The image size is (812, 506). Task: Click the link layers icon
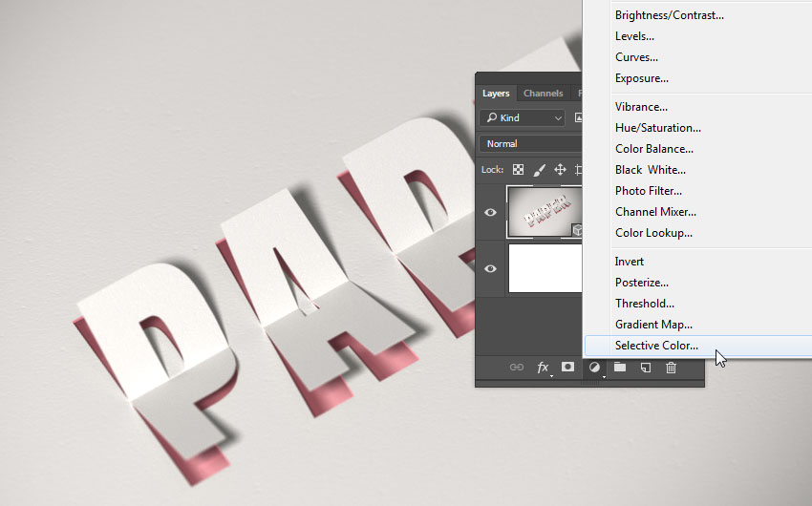pyautogui.click(x=516, y=368)
